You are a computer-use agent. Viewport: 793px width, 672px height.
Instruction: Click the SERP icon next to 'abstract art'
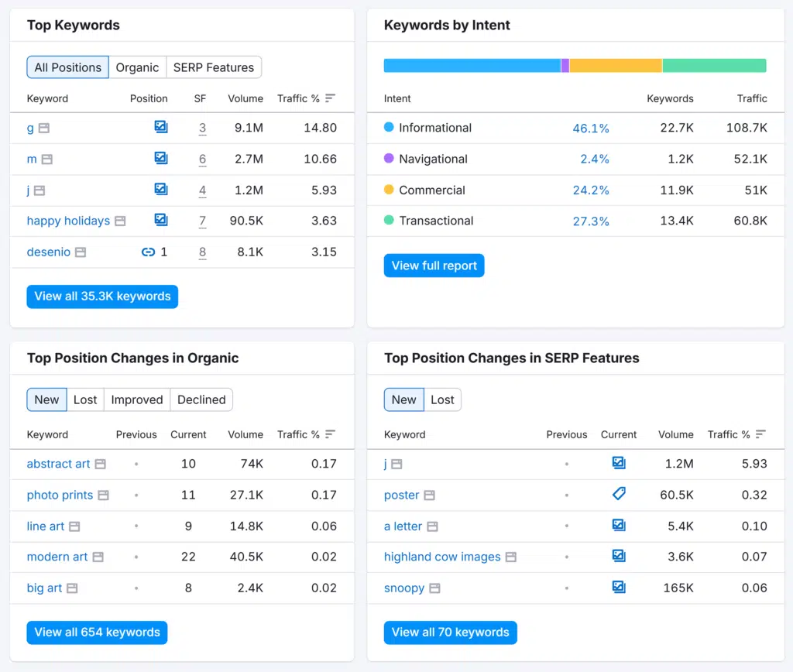(100, 465)
